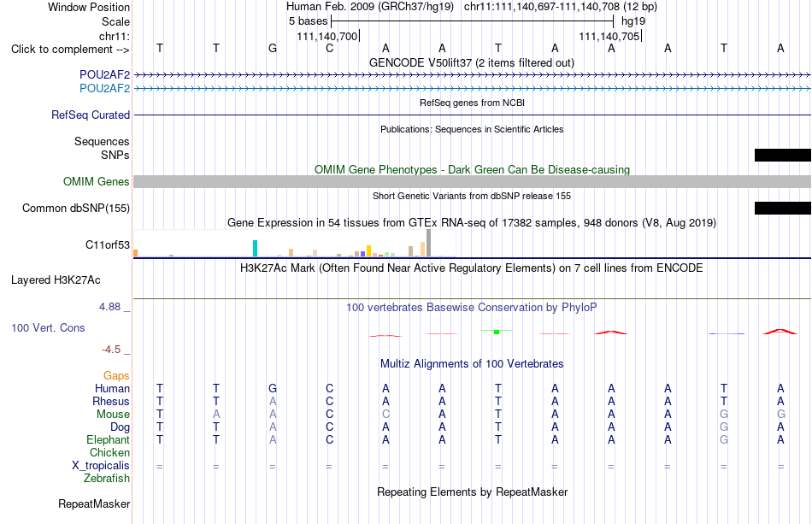Click 'Short Genetic Variants from dbSNP release 155'
This screenshot has height=524, width=812.
pyautogui.click(x=472, y=197)
